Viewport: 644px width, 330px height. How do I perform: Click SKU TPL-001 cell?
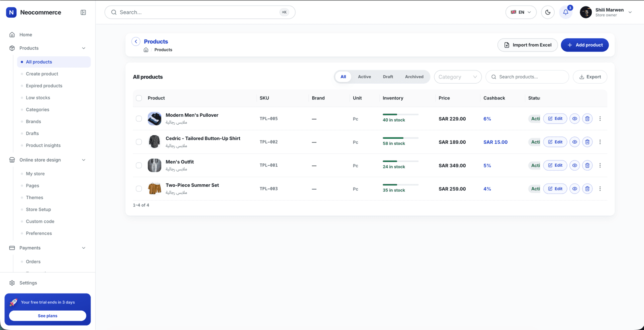[x=268, y=165]
